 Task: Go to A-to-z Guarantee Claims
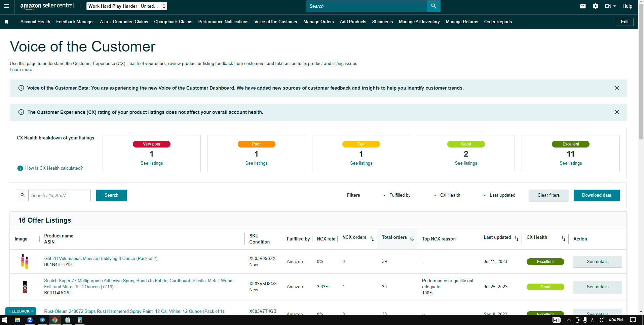[x=124, y=22]
